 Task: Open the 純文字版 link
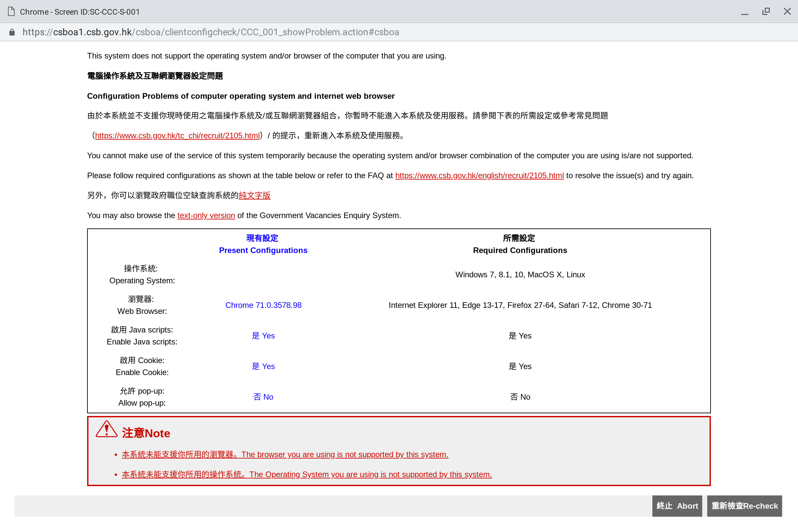[254, 196]
